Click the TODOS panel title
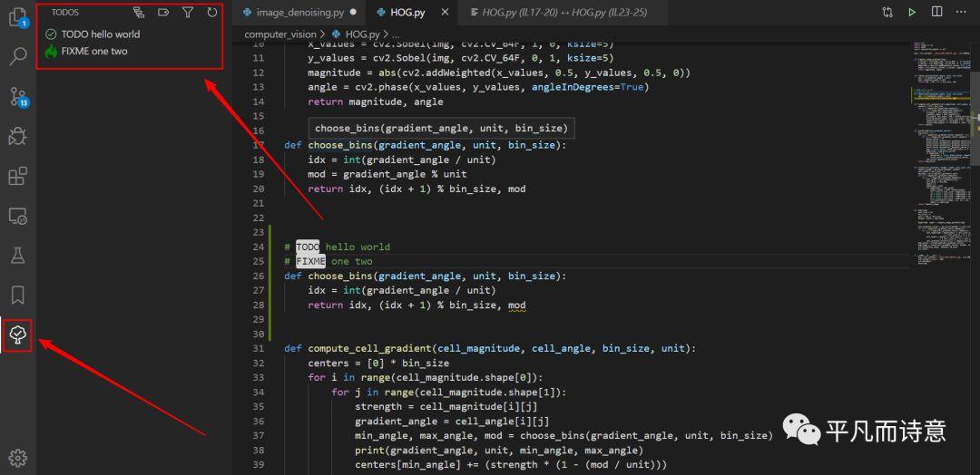The height and width of the screenshot is (475, 980). coord(65,12)
